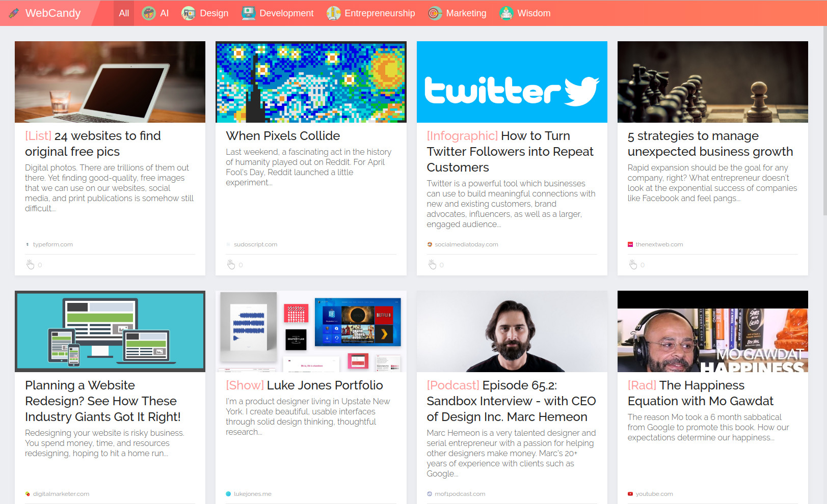Click the thenextweb.com favicon

630,244
